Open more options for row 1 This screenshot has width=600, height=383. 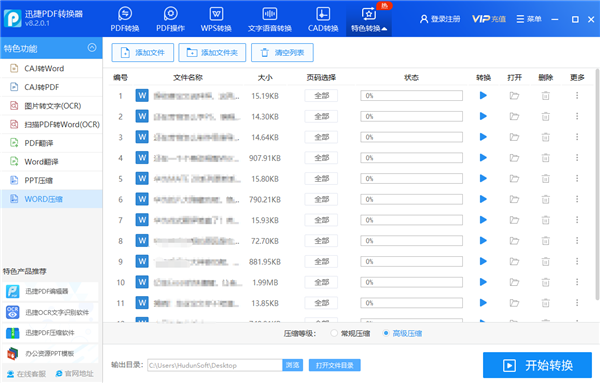[577, 95]
